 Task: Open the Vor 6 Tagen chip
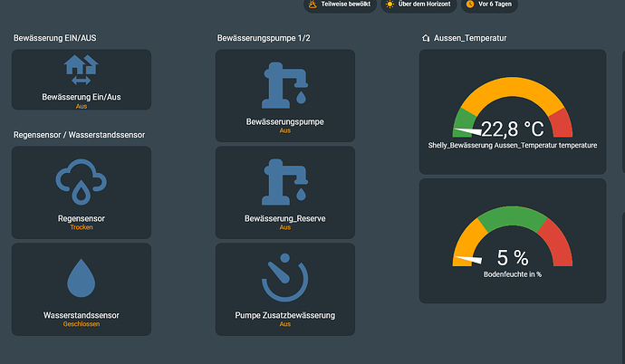[489, 5]
